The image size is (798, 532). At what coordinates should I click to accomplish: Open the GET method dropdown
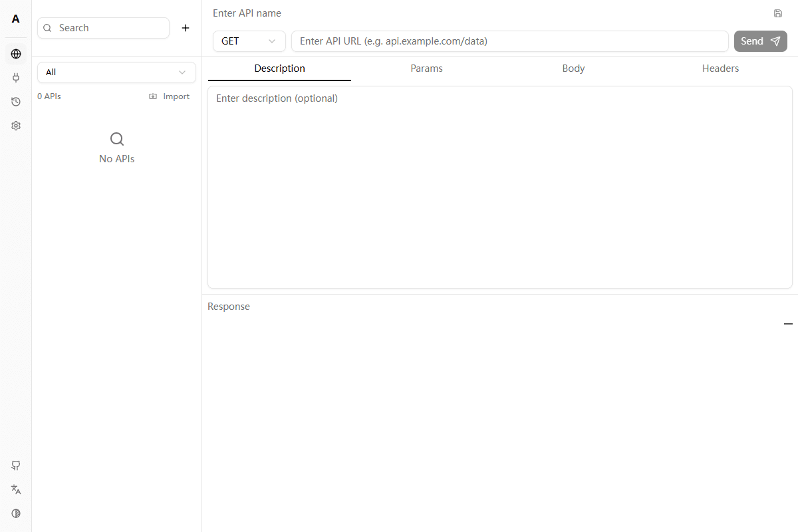(249, 41)
